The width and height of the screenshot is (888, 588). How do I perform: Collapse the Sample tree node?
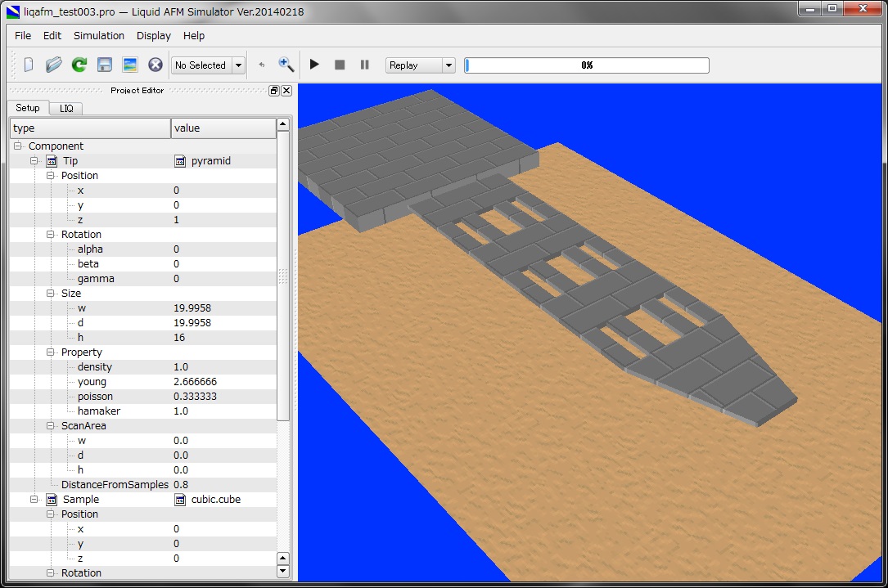tap(34, 500)
